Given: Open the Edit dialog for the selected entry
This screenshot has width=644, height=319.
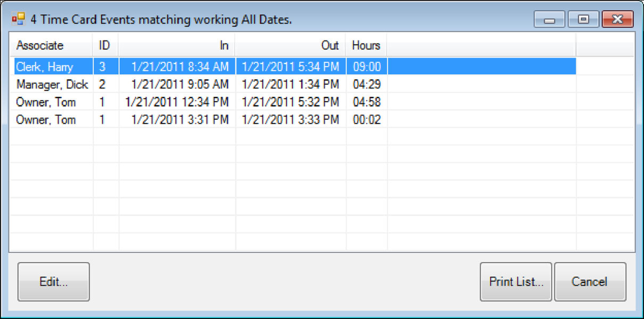Looking at the screenshot, I should tap(53, 282).
